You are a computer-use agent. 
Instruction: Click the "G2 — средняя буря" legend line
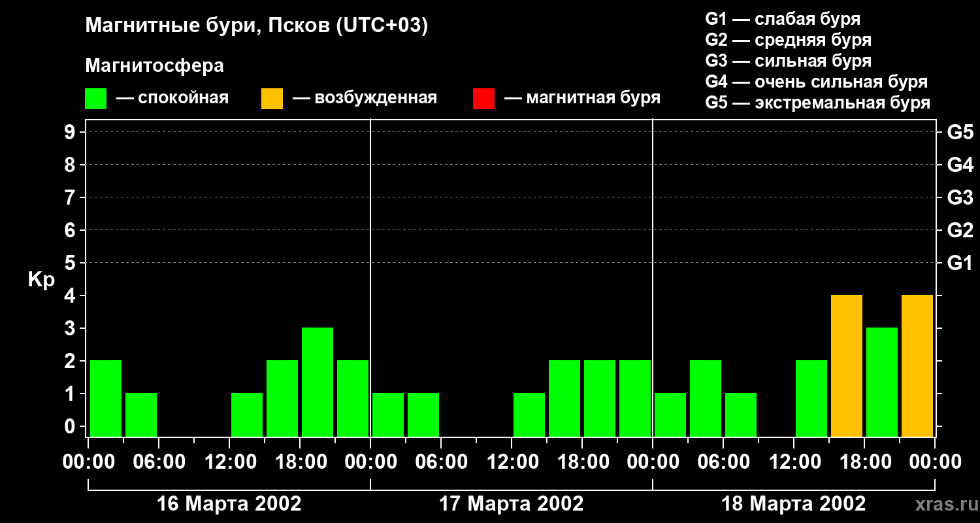(789, 40)
